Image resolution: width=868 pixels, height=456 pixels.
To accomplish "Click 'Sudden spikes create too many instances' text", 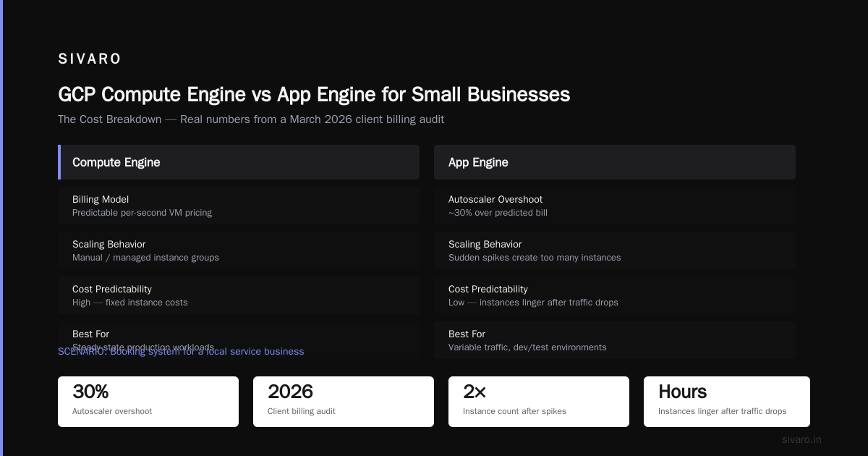I will coord(535,258).
